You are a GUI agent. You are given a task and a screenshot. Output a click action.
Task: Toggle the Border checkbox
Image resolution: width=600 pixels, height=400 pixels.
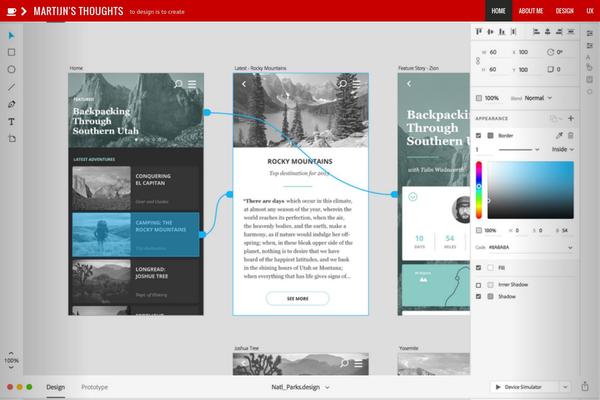(x=478, y=136)
